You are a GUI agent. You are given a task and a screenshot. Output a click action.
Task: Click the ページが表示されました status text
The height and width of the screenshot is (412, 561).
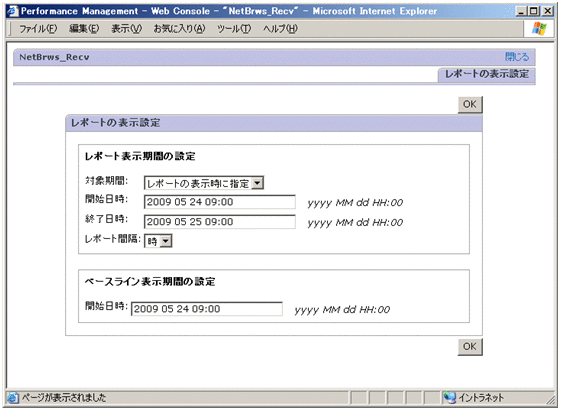coord(64,398)
